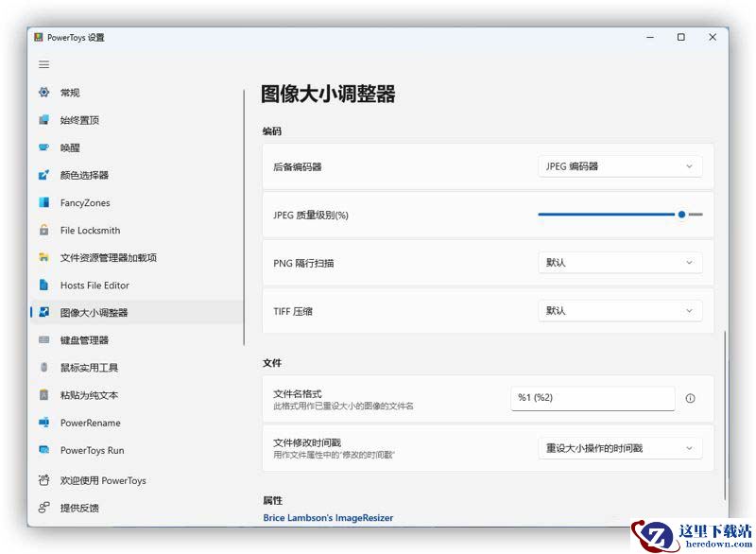Click the 键盘管理器 keyboard icon
756x554 pixels.
(43, 339)
